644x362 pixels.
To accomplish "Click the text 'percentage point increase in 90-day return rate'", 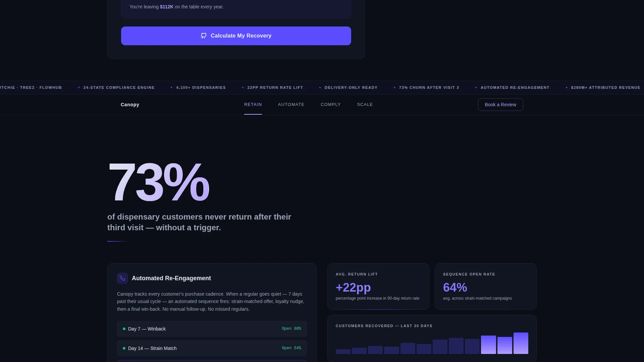I will [377, 298].
